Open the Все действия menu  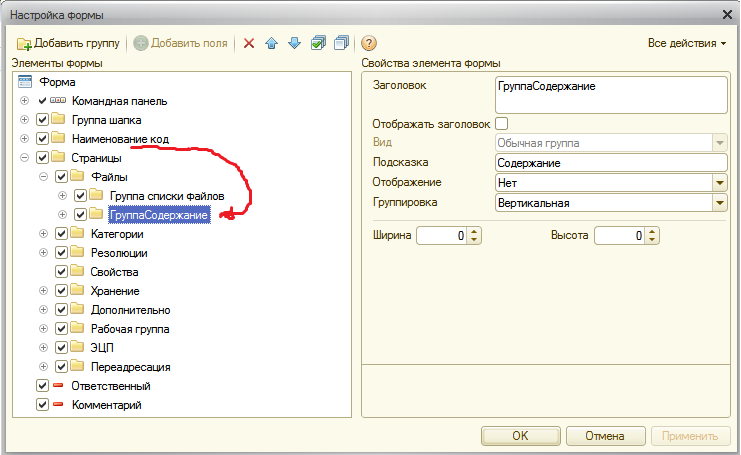tap(687, 43)
